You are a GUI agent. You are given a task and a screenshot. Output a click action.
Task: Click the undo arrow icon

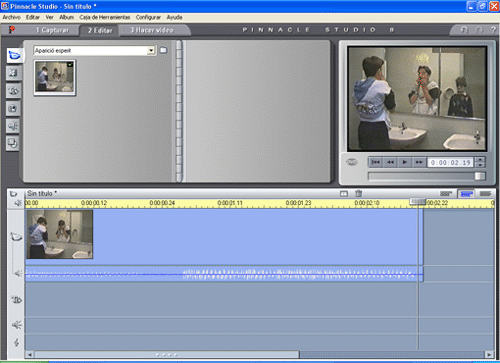pos(464,30)
